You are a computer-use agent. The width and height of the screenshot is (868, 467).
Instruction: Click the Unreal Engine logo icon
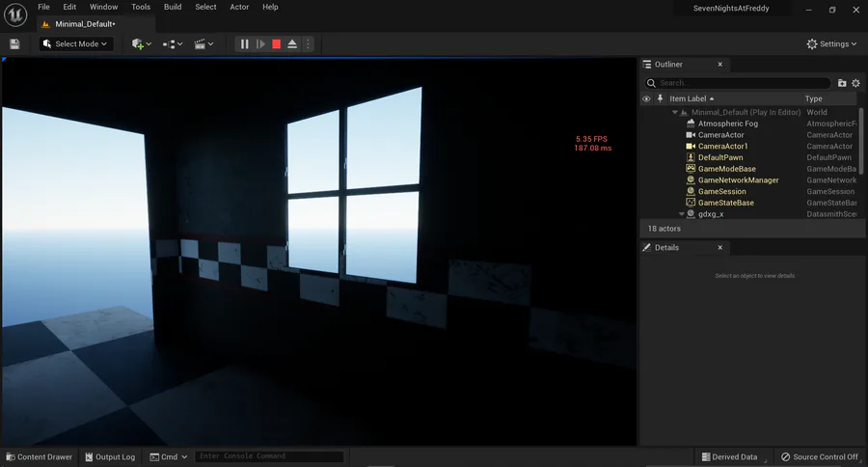pyautogui.click(x=15, y=15)
